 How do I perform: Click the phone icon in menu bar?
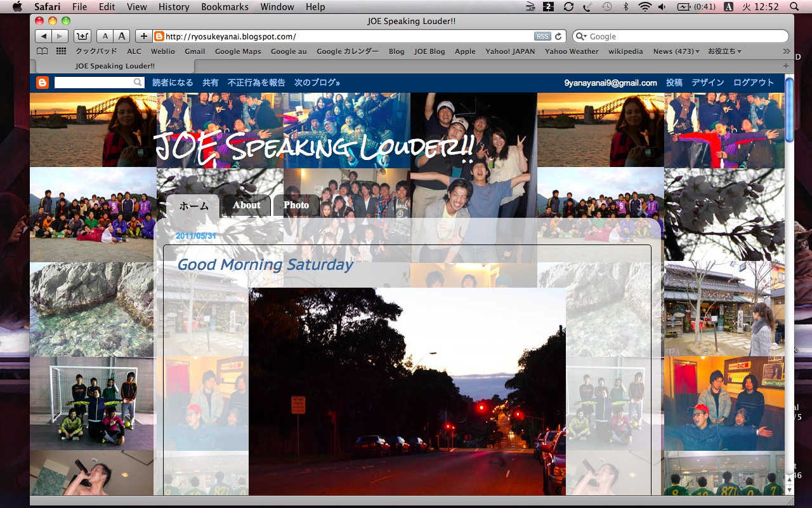[587, 6]
